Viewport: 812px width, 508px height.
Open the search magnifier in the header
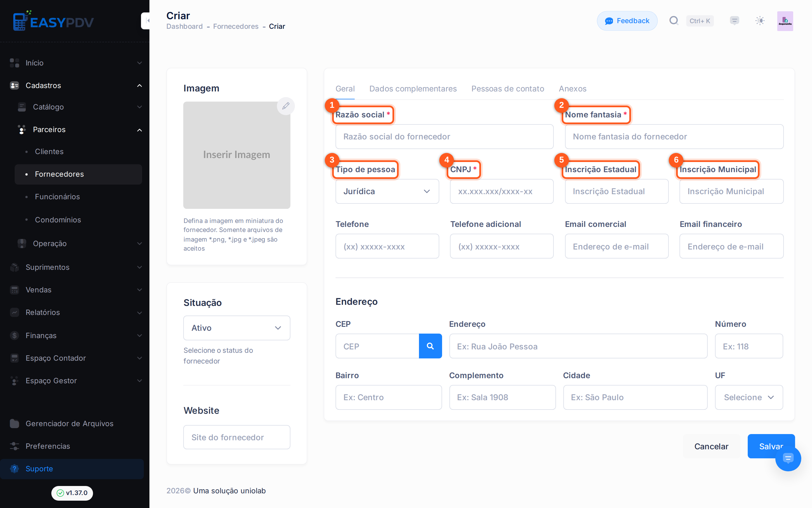pos(673,21)
